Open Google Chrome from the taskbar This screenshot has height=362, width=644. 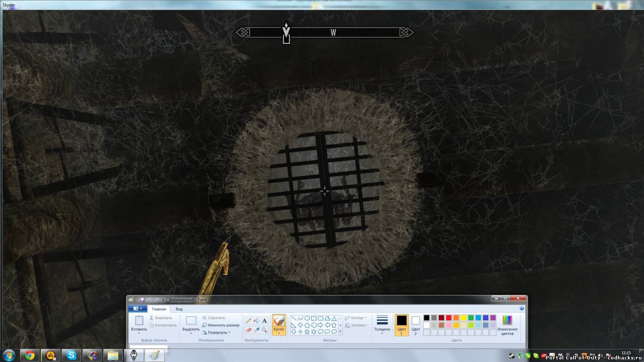point(30,356)
